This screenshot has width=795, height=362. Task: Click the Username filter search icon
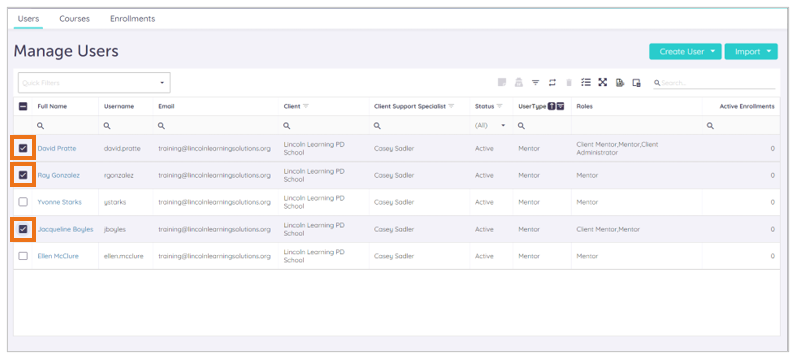[107, 126]
